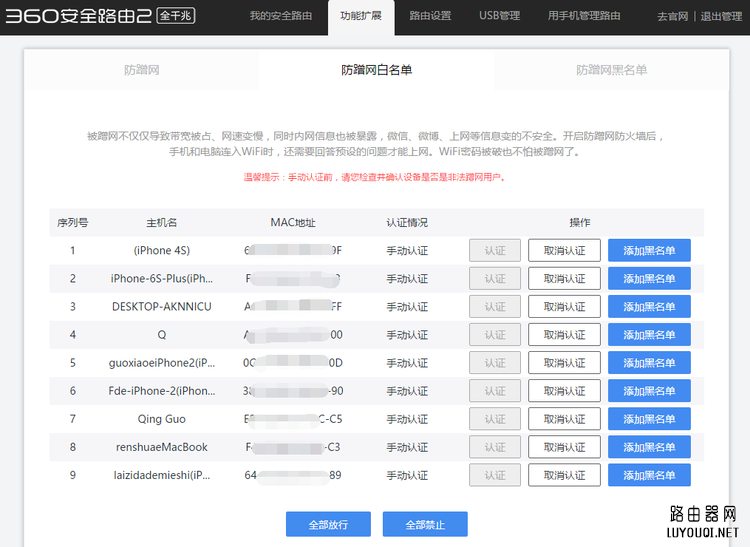Viewport: 750px width, 547px height.
Task: Switch to 路由设置 tab
Action: point(432,16)
